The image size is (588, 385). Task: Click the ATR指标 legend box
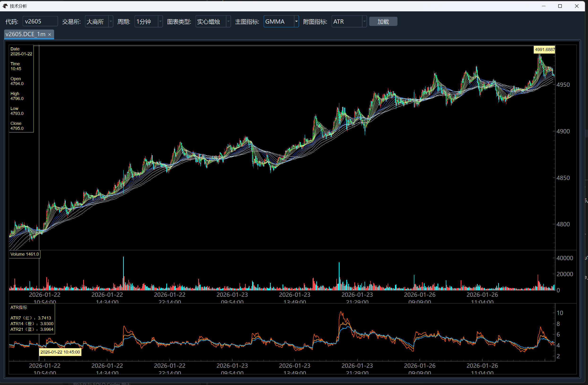pos(32,319)
